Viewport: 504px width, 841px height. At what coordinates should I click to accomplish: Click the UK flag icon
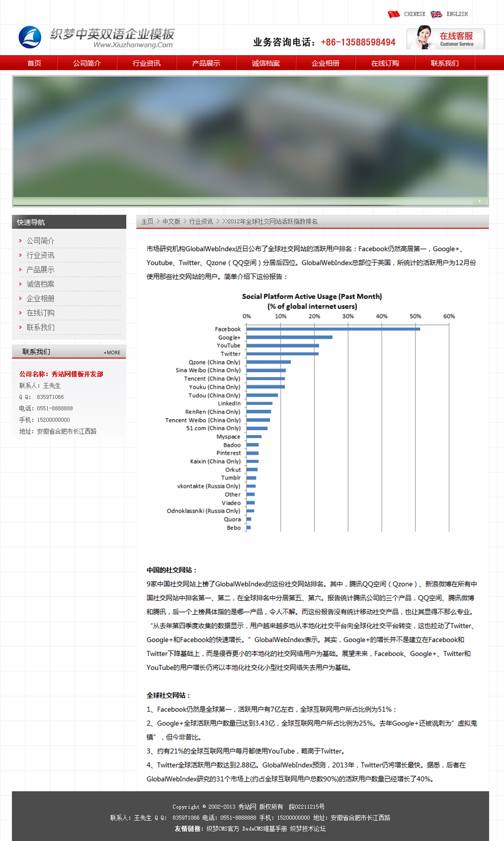tap(436, 14)
